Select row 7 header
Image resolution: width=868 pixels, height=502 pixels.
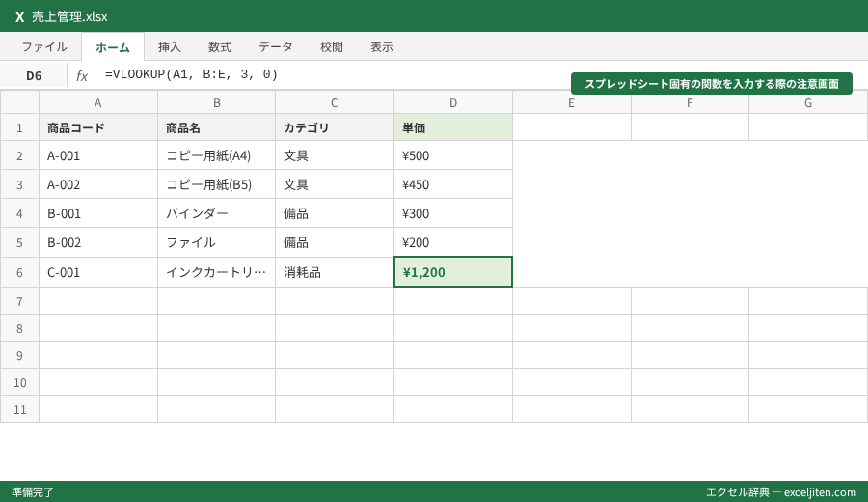click(x=19, y=301)
